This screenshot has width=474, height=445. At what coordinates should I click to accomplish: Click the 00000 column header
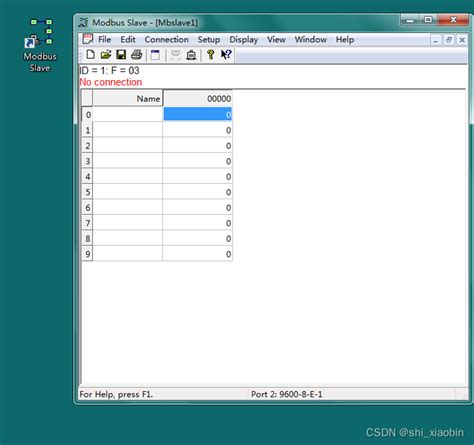198,98
